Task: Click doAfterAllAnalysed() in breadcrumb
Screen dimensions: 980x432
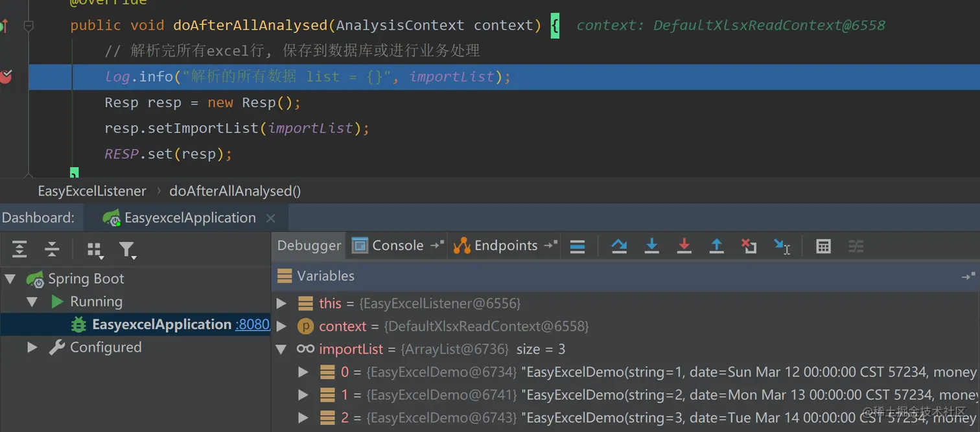Action: point(235,191)
